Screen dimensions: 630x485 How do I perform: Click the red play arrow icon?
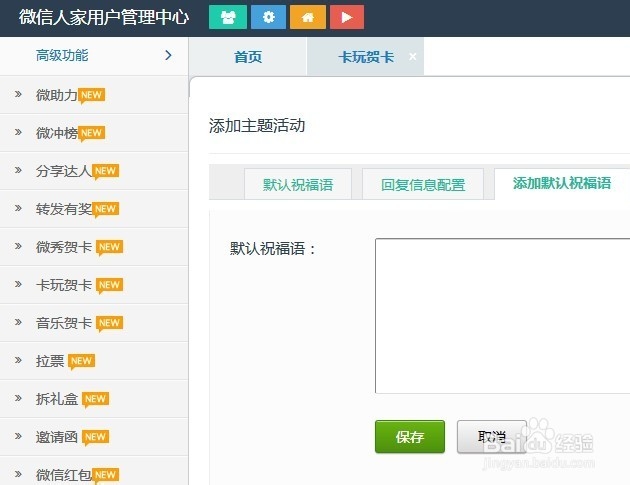point(347,17)
